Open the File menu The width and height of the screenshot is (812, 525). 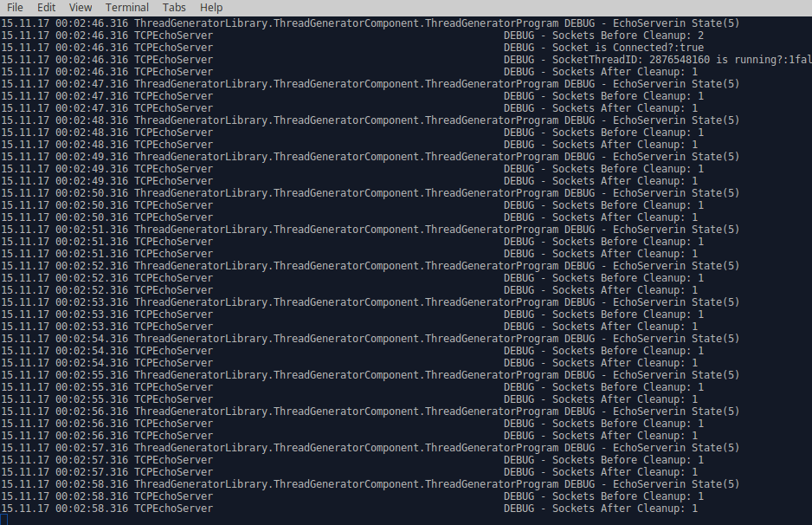click(x=15, y=7)
